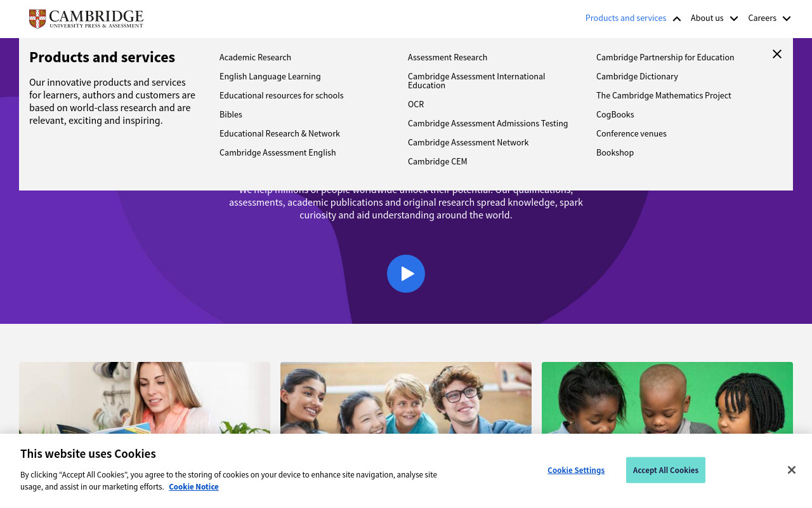Viewport: 812px width, 508px height.
Task: Click the Accept All Cookies button
Action: (x=665, y=470)
